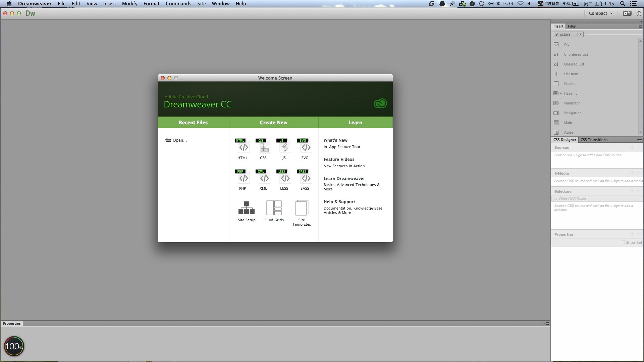
Task: Create a new SVG file
Action: point(305,149)
